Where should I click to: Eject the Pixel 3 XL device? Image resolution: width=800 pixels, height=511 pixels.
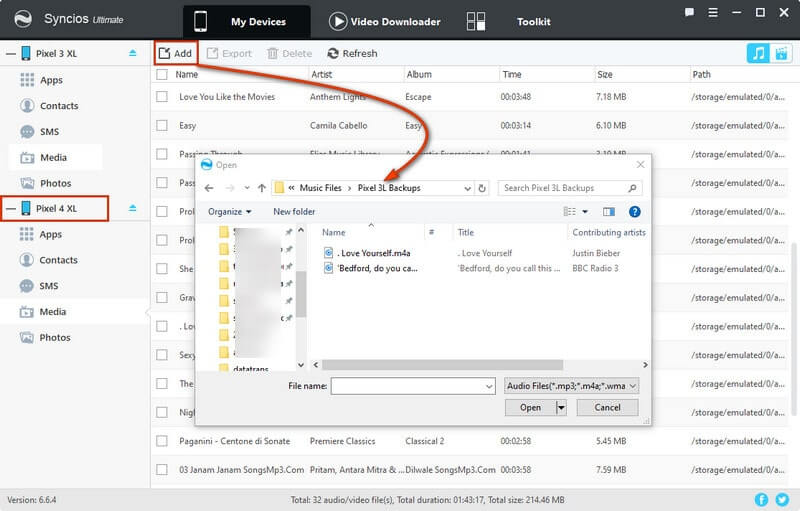(x=133, y=53)
